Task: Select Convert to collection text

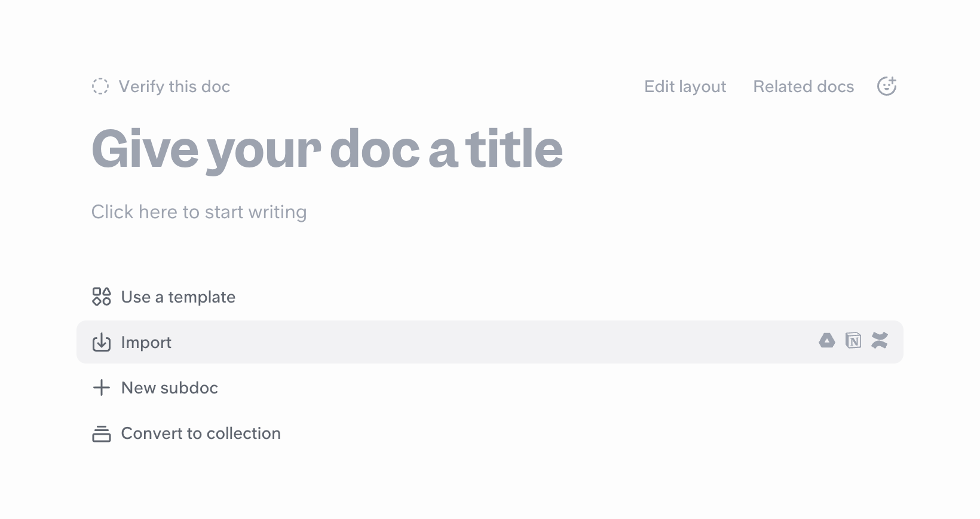Action: [201, 433]
